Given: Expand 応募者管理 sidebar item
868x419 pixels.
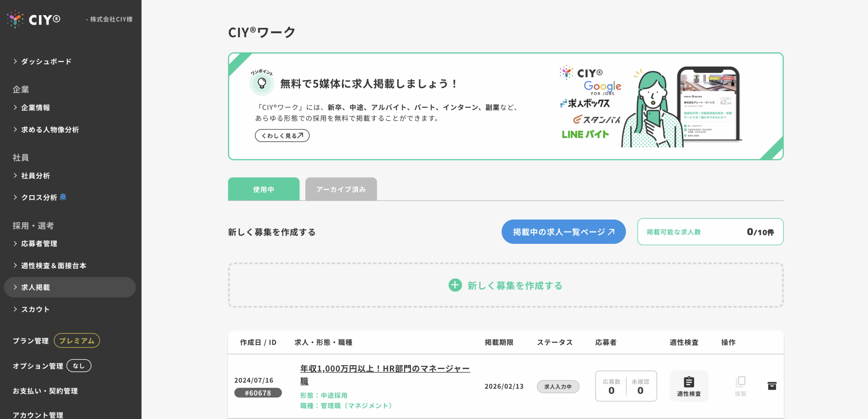Looking at the screenshot, I should pos(39,244).
